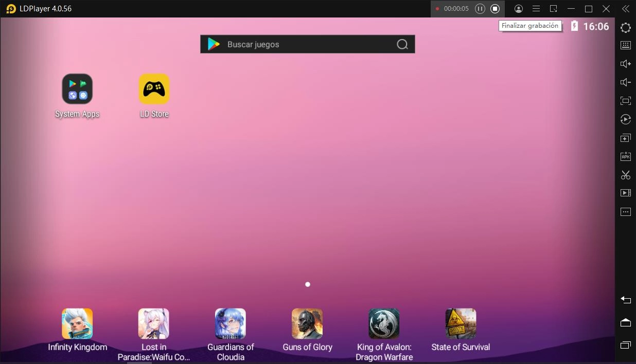636x364 pixels.
Task: Pause the screen recording
Action: [480, 9]
